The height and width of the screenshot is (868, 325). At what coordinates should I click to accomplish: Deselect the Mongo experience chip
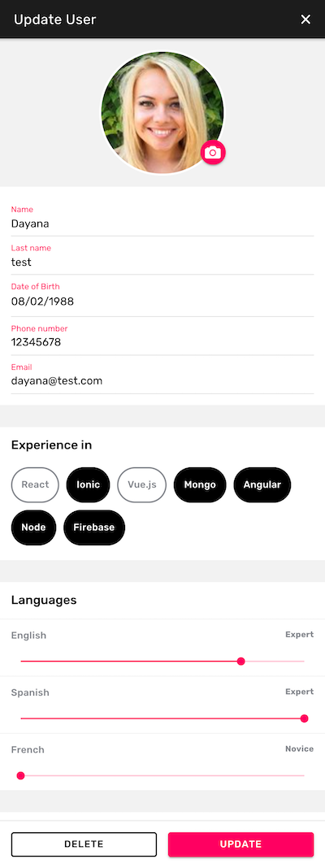[200, 485]
